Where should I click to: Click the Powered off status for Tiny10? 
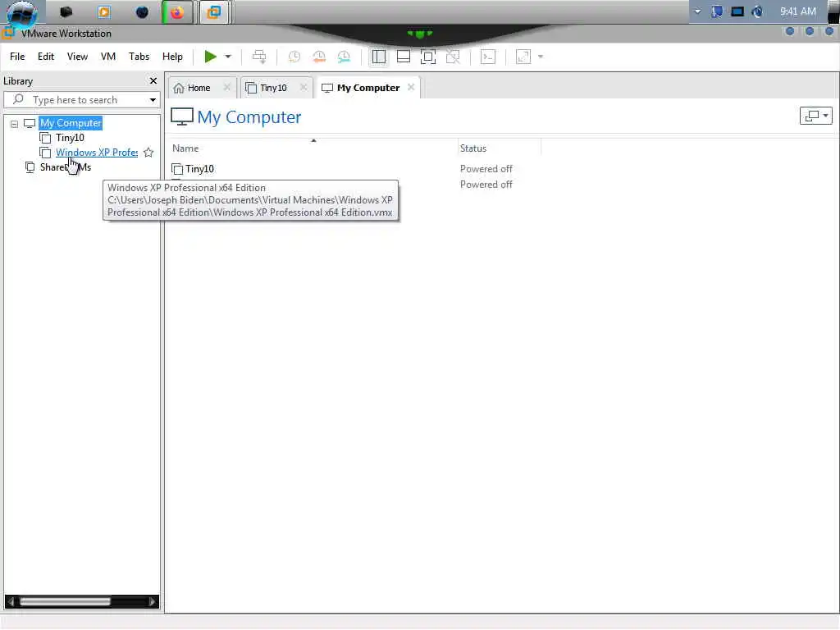click(486, 169)
